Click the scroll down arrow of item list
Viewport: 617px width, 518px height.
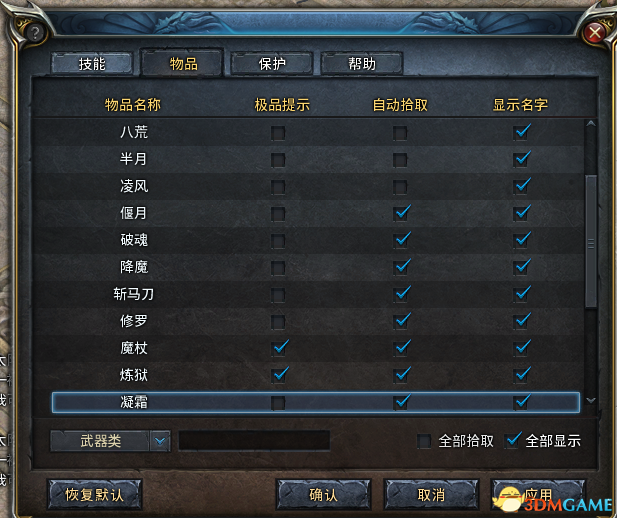click(591, 400)
